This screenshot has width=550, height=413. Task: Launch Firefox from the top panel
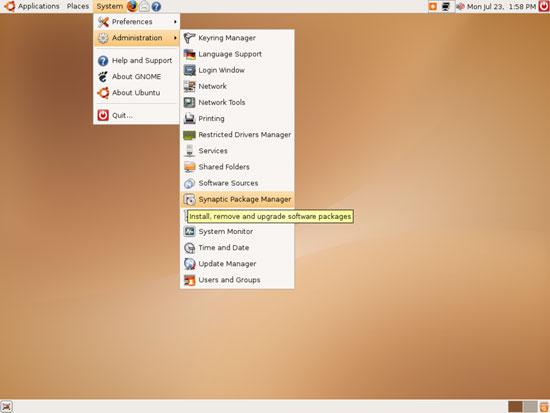tap(132, 6)
